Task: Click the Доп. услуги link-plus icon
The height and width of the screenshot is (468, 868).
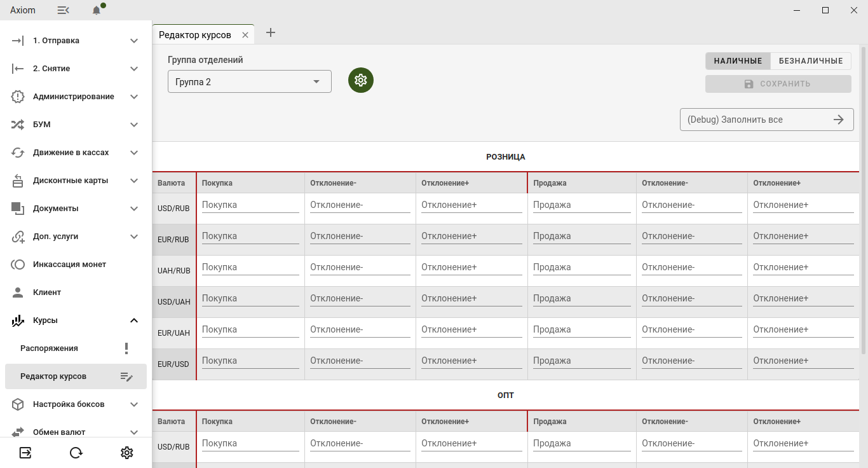Action: click(18, 237)
